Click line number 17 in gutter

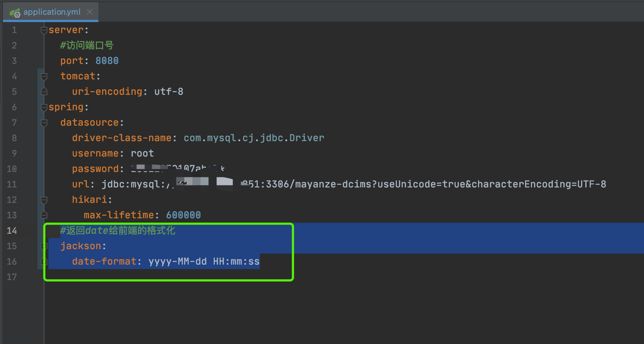[12, 277]
